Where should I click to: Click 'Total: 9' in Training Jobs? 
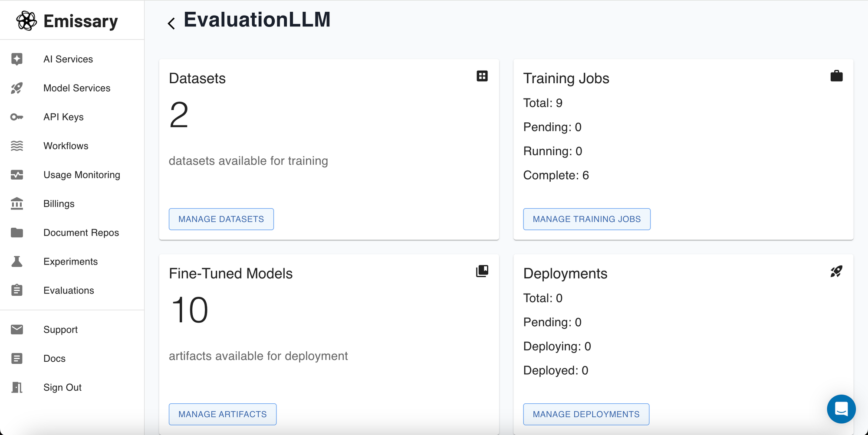543,103
